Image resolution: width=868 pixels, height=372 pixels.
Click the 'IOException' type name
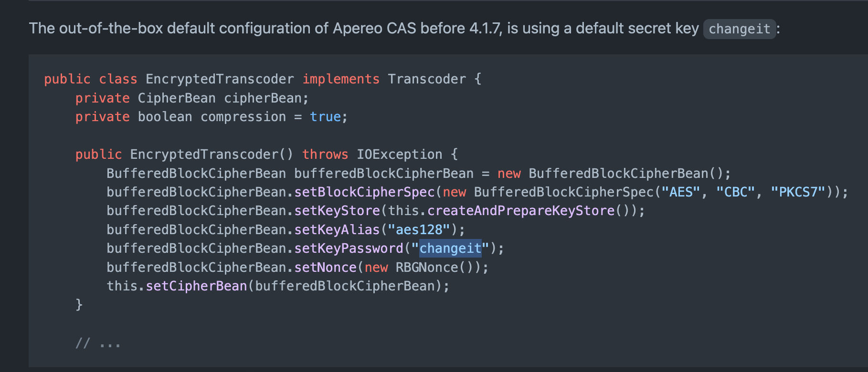[x=399, y=155]
